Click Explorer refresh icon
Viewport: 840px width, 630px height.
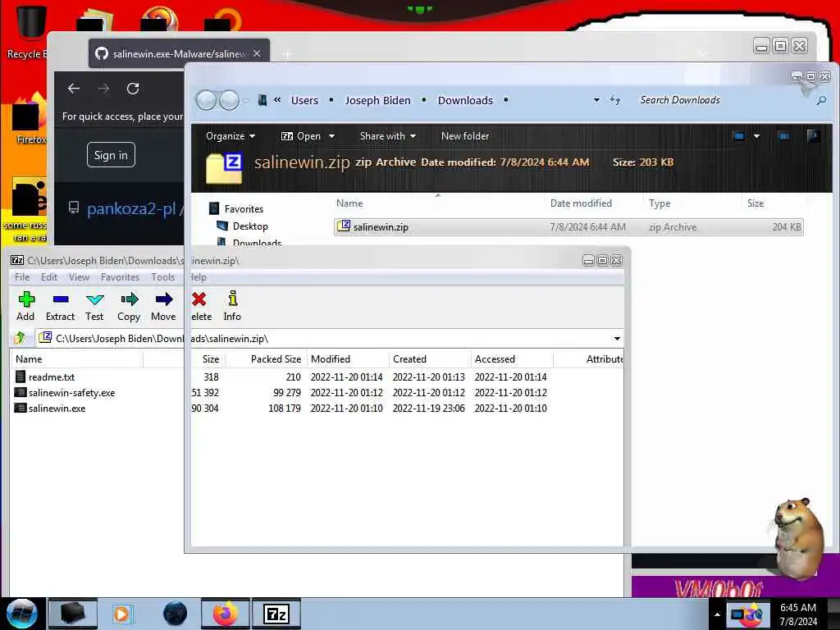coord(615,100)
